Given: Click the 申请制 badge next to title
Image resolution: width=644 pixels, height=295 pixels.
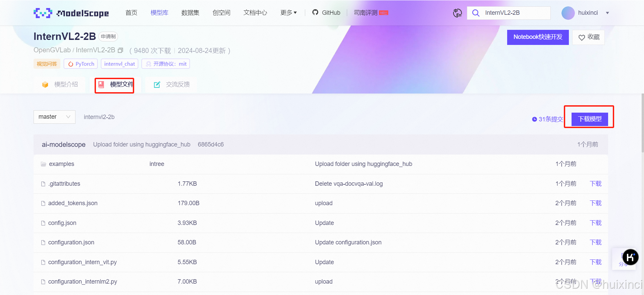Looking at the screenshot, I should pos(108,37).
